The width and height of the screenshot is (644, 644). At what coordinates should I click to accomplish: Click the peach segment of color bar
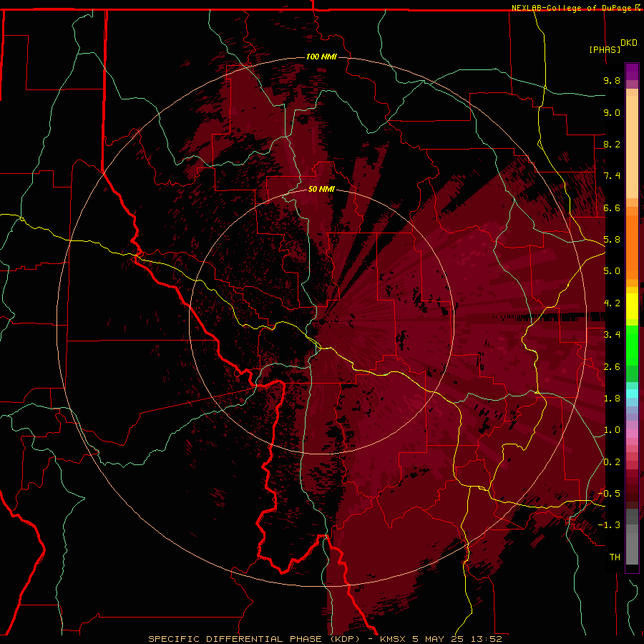[x=632, y=144]
